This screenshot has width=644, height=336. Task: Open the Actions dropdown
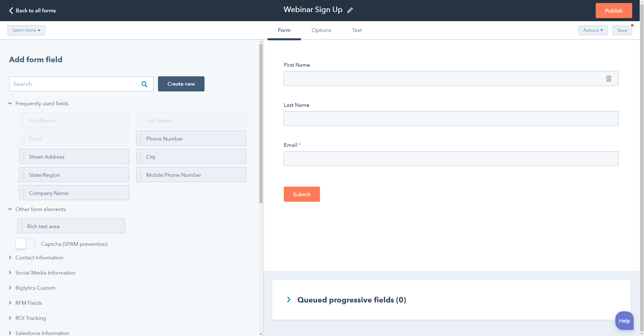pos(593,30)
